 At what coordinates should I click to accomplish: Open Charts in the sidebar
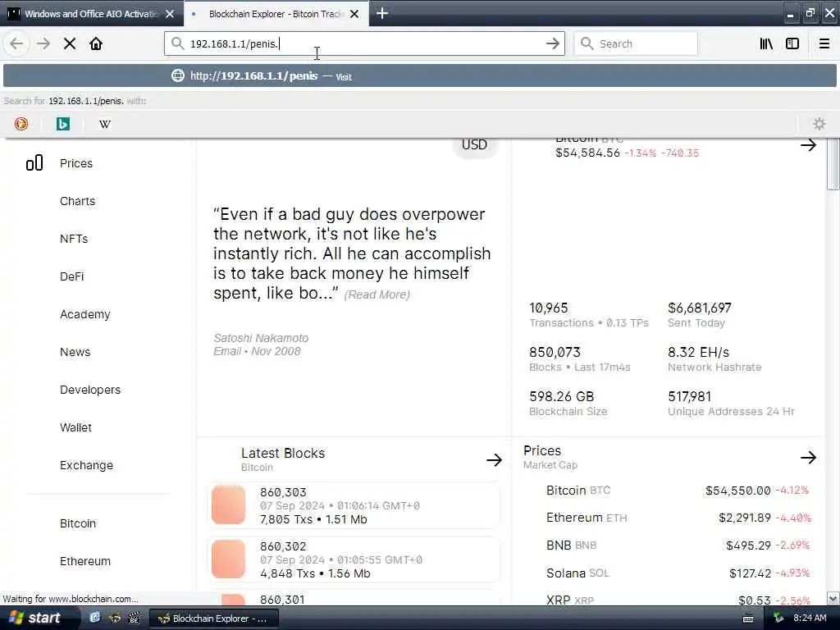78,201
